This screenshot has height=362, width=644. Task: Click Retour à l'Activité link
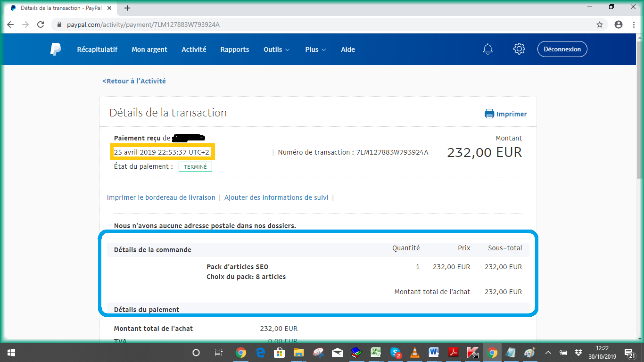click(134, 81)
